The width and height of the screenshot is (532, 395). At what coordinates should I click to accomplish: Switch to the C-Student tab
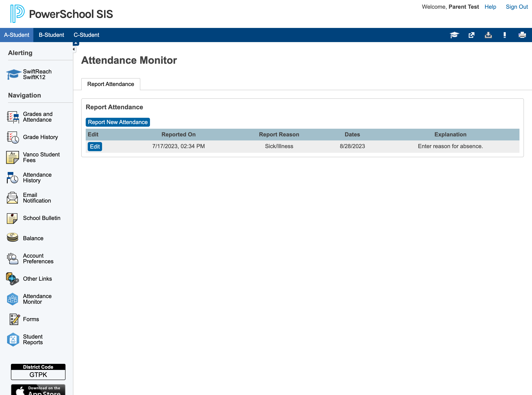(87, 35)
